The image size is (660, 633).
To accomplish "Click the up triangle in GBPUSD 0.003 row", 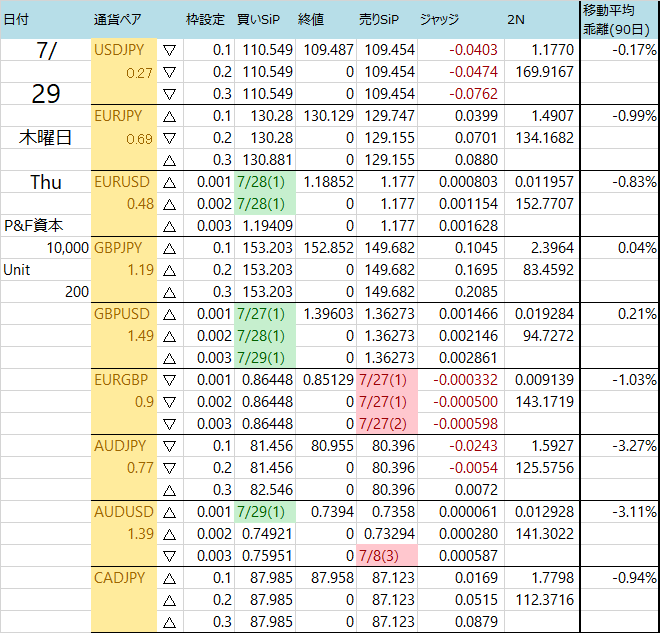I will (169, 358).
